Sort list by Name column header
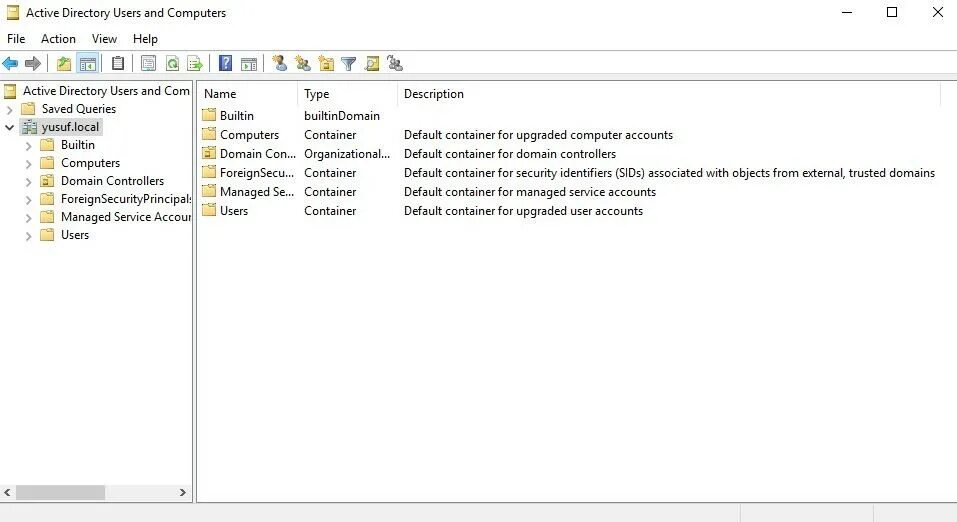This screenshot has width=957, height=522. click(x=248, y=94)
